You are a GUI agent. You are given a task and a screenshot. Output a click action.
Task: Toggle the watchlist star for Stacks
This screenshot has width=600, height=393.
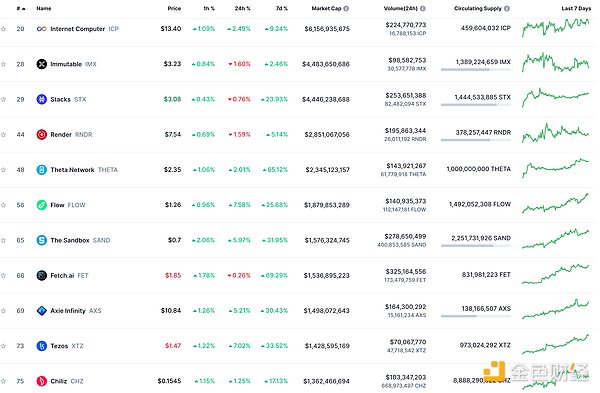3,99
